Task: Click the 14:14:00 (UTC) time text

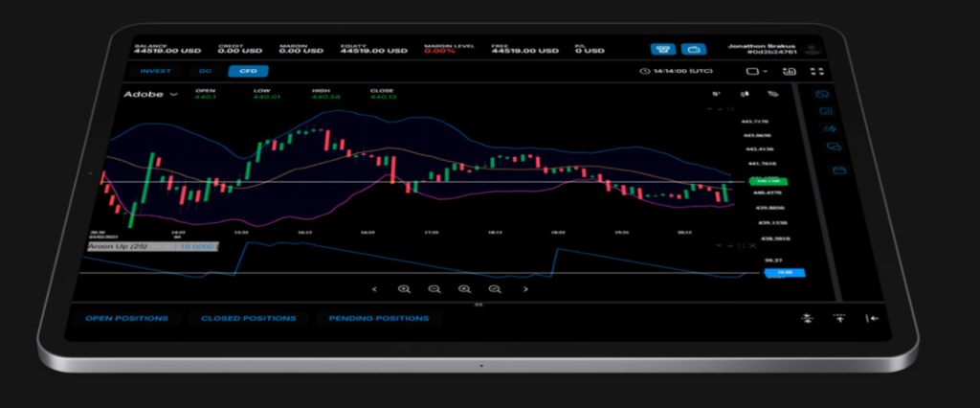Action: [x=682, y=71]
